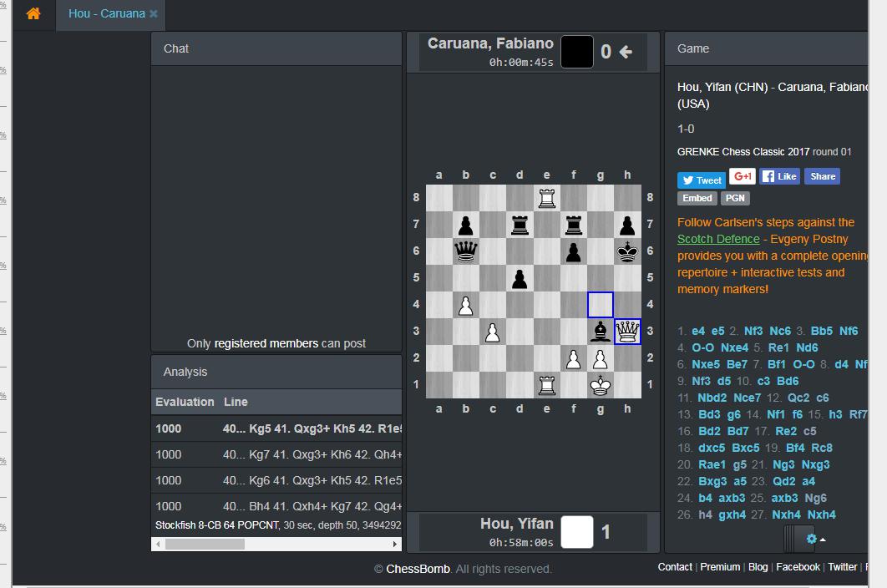This screenshot has width=887, height=588.
Task: Go to move 20. Rae1
Action: pyautogui.click(x=712, y=464)
